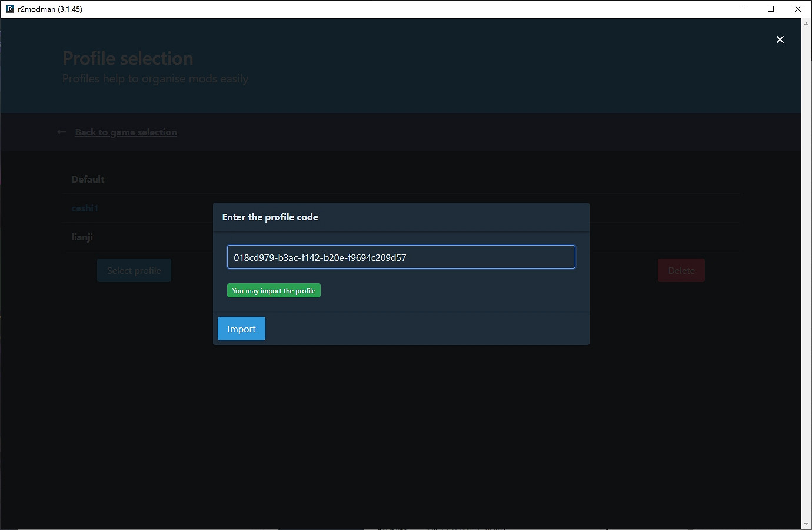The width and height of the screenshot is (812, 530).
Task: Open the Back to game selection link
Action: click(x=126, y=132)
